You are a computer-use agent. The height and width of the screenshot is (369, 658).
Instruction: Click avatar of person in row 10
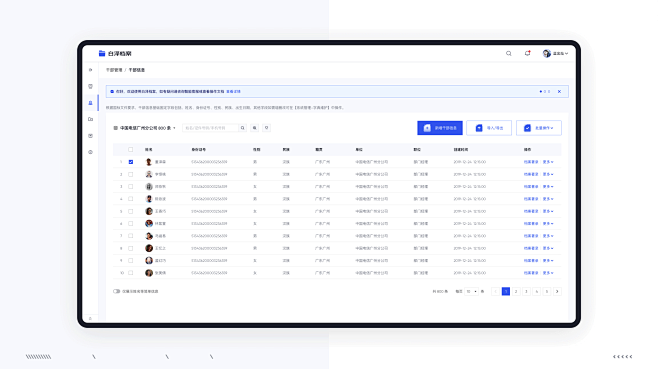coord(149,273)
